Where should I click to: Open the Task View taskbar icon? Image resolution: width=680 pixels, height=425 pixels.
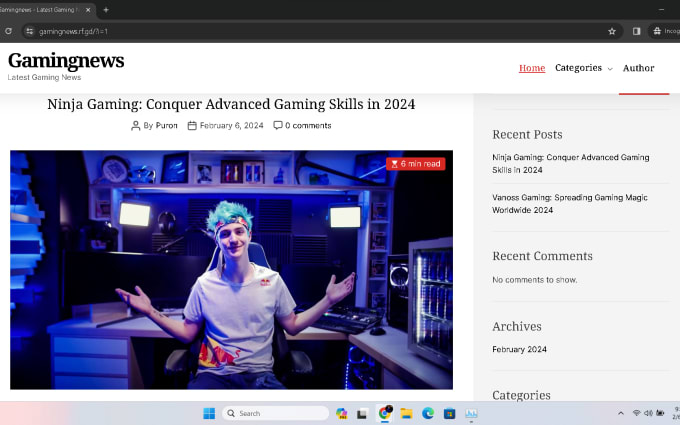click(362, 414)
